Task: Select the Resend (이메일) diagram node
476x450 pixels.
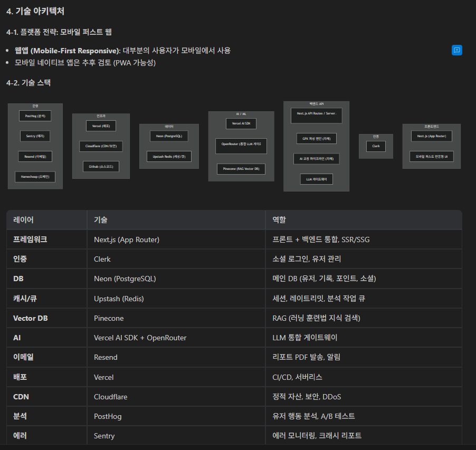Action: point(35,157)
